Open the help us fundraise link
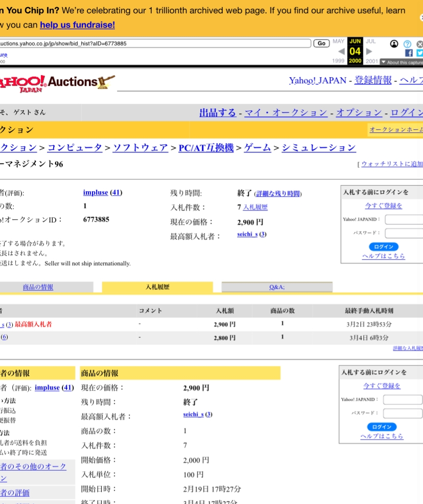 [78, 25]
